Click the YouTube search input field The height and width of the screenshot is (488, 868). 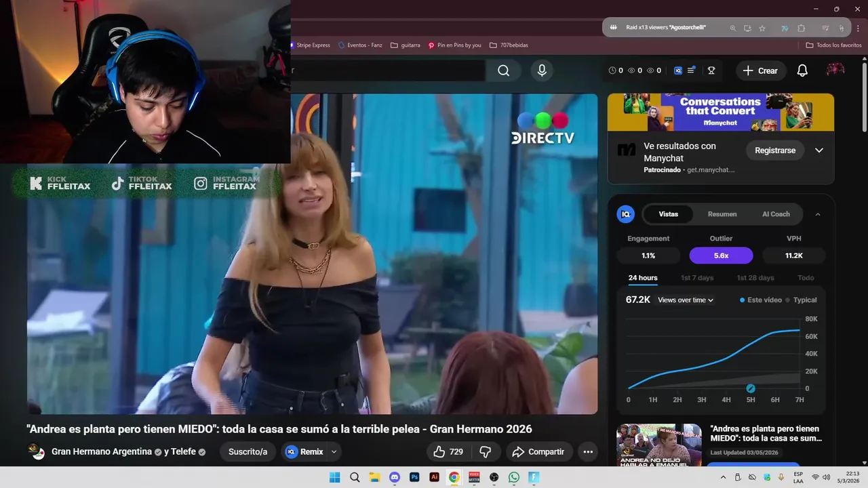pyautogui.click(x=388, y=70)
